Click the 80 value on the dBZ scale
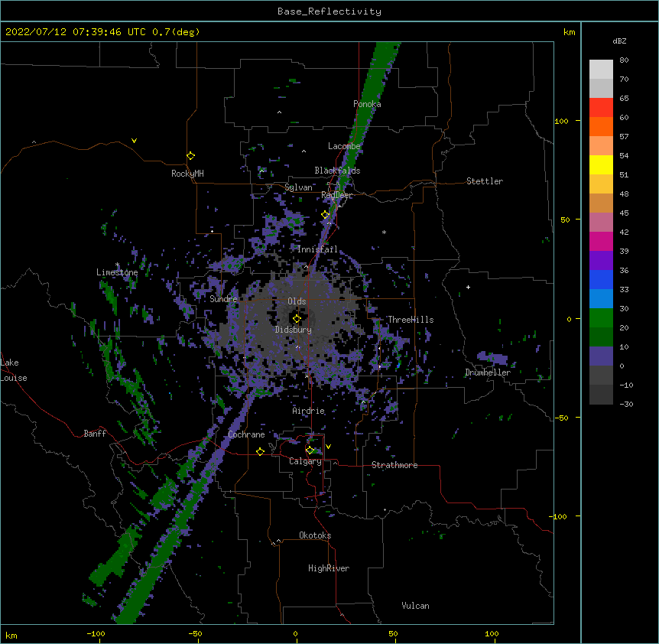 [624, 60]
